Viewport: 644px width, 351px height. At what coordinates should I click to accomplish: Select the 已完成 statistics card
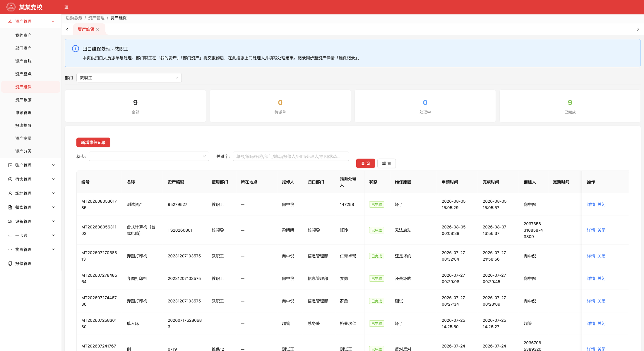click(x=570, y=106)
